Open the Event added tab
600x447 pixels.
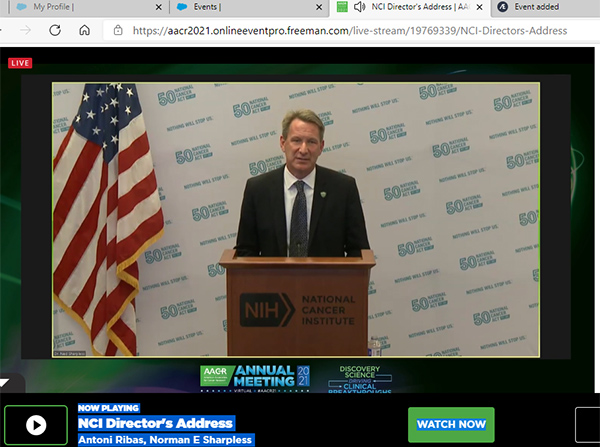pos(538,8)
